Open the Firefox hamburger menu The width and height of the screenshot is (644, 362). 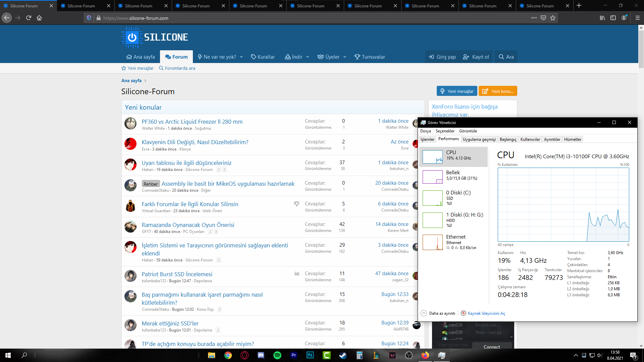pyautogui.click(x=638, y=18)
